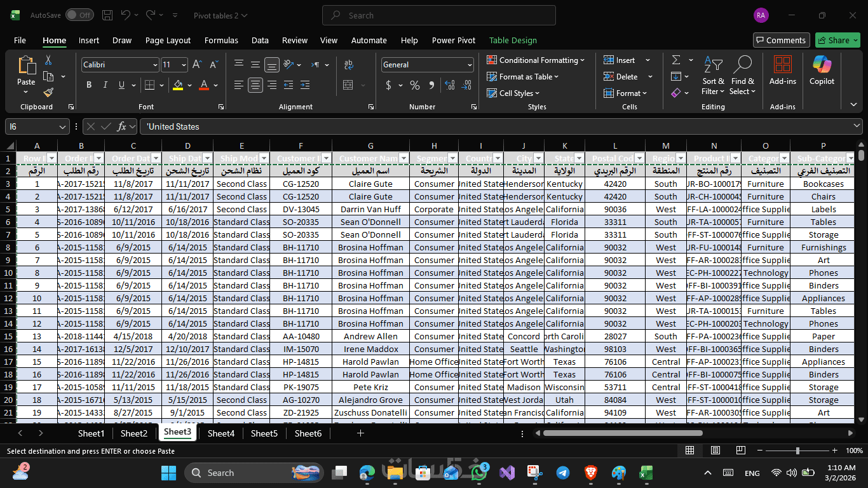
Task: Toggle the AutoSave switch
Action: (79, 15)
